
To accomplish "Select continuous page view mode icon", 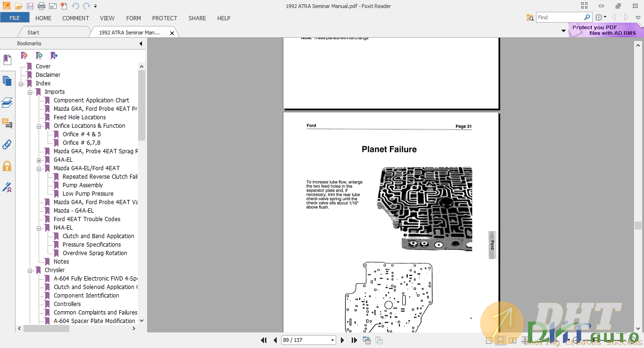I will [x=500, y=340].
